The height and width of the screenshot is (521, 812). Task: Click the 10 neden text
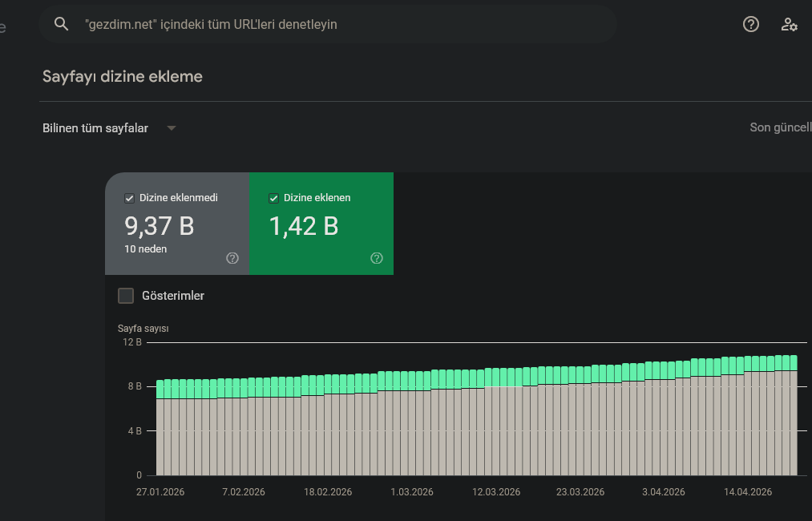(x=146, y=249)
